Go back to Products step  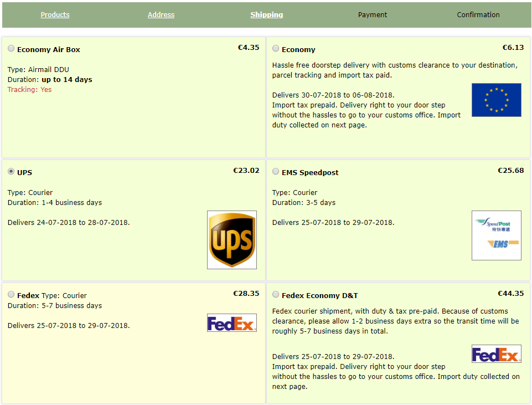click(x=55, y=14)
